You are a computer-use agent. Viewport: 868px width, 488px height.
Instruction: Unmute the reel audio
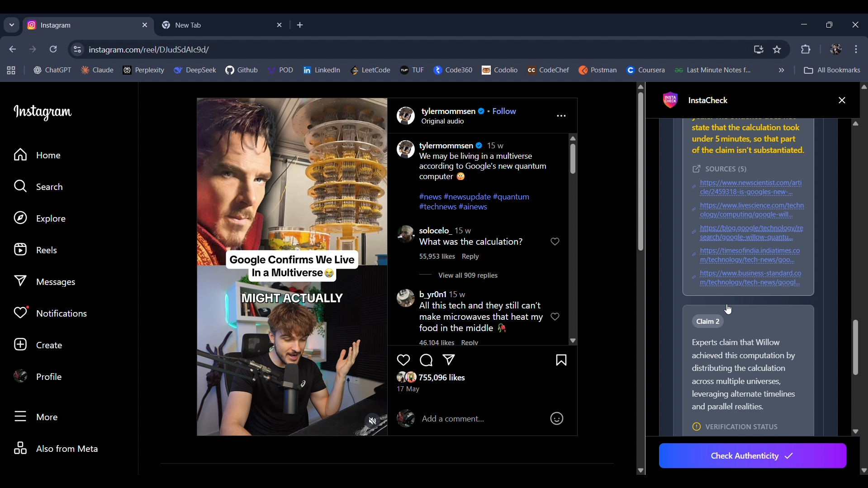click(x=372, y=421)
